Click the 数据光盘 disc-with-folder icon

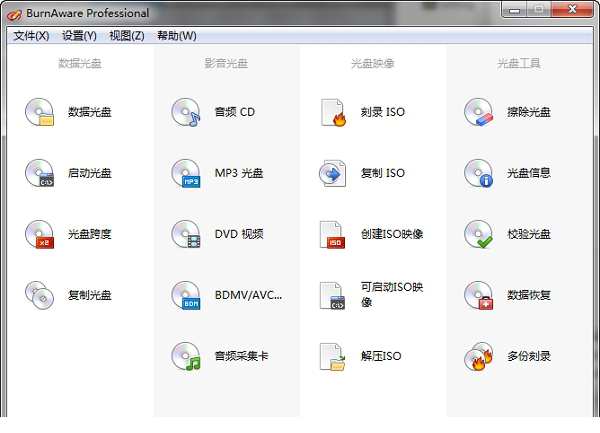click(x=39, y=112)
